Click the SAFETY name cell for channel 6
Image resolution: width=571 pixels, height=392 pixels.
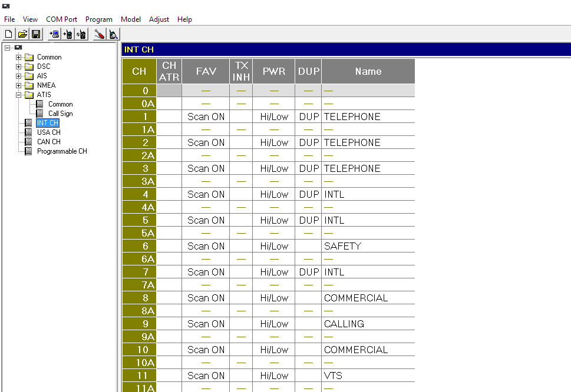pos(368,246)
